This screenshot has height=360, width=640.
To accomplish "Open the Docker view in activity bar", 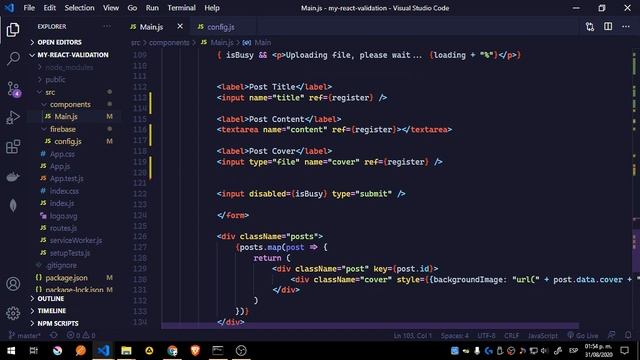I will click(x=13, y=176).
